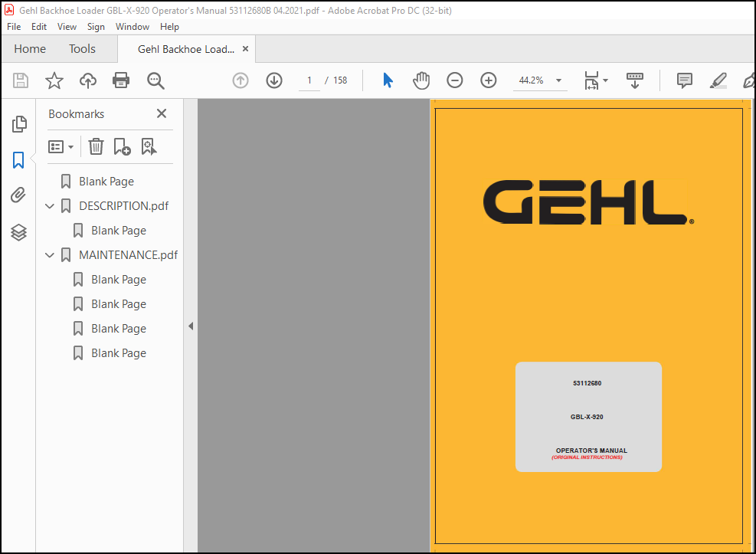Close the Bookmarks panel

162,113
